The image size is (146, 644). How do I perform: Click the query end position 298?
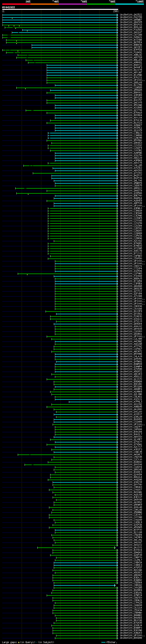(115, 11)
